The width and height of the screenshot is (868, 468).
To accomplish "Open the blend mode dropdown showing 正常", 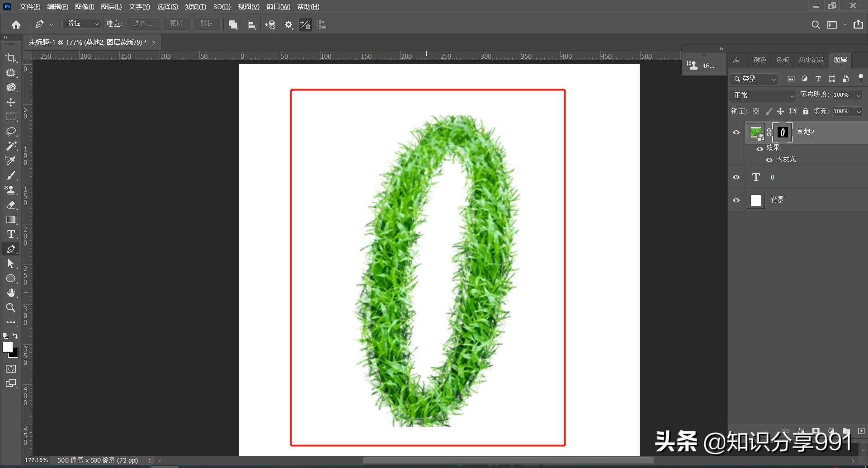I will tap(763, 95).
